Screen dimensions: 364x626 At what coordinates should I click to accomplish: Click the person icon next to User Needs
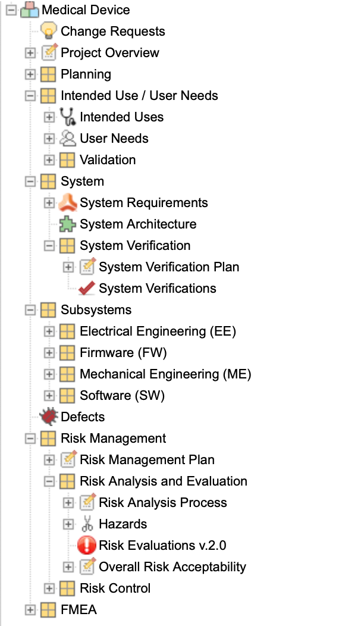tap(67, 138)
